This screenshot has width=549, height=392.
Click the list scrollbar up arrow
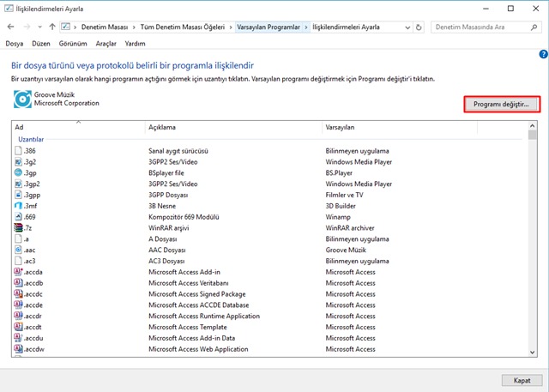(x=533, y=125)
